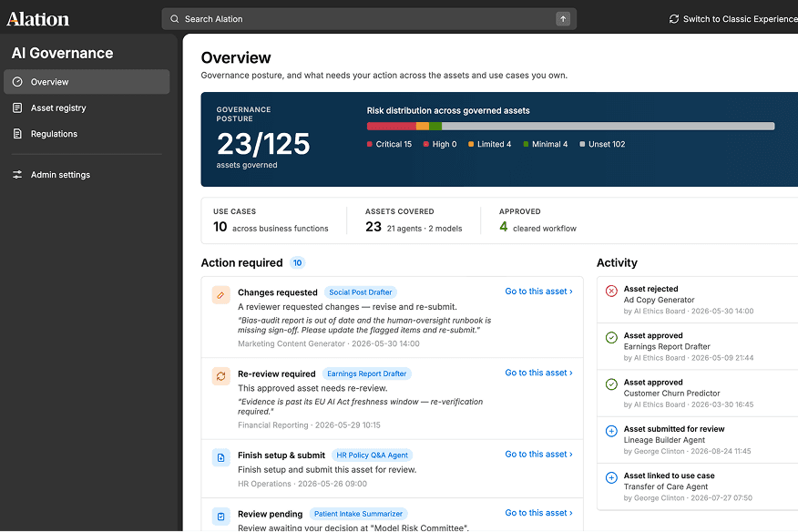Viewport: 798px width, 532px height.
Task: Click the 23/125 assets governed figure
Action: point(263,144)
